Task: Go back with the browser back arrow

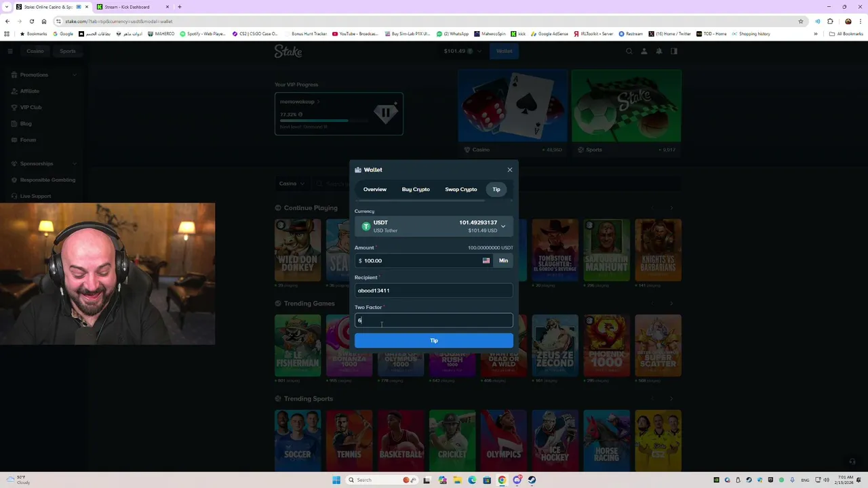Action: point(7,21)
